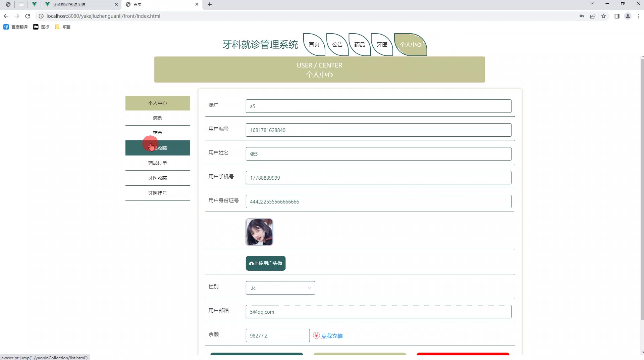This screenshot has width=644, height=360.
Task: Open 牙医收藏 in the sidebar
Action: pyautogui.click(x=158, y=178)
